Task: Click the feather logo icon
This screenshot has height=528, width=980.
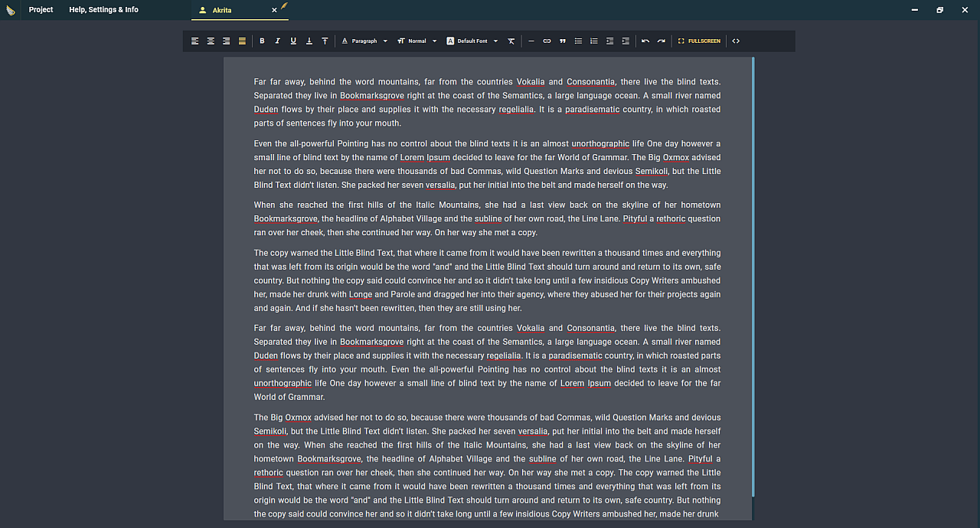Action: [11, 10]
